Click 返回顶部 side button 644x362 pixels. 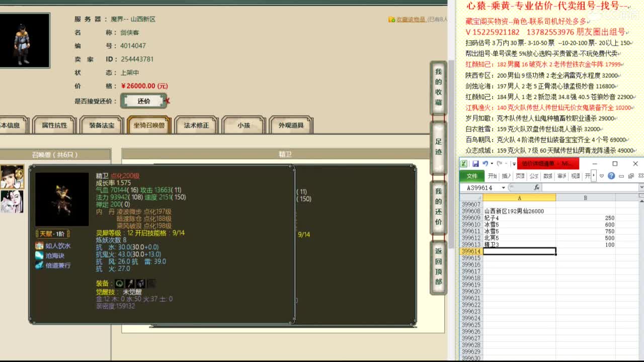(x=438, y=266)
